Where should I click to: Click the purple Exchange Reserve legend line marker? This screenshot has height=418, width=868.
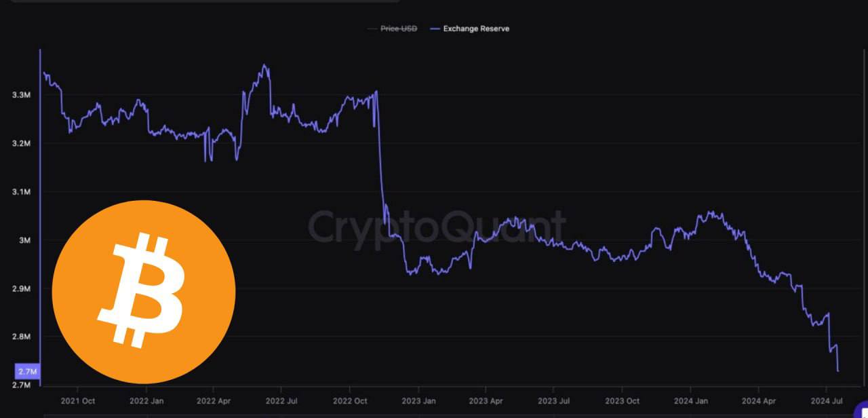point(435,28)
